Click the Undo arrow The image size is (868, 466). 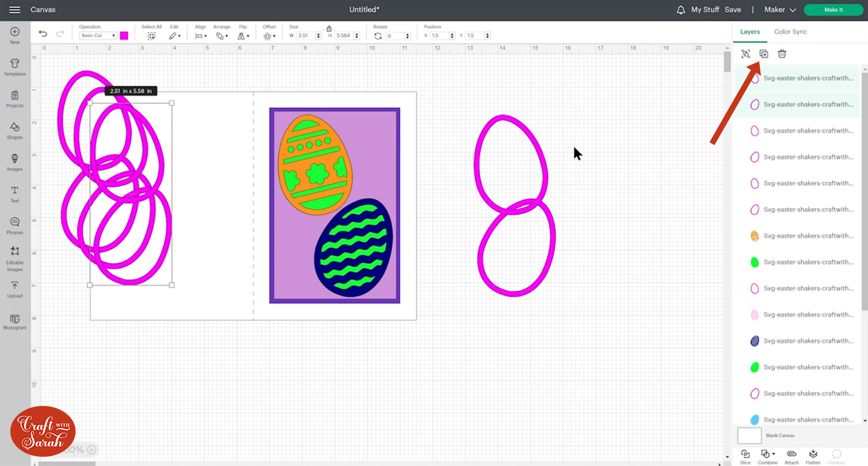(x=43, y=35)
